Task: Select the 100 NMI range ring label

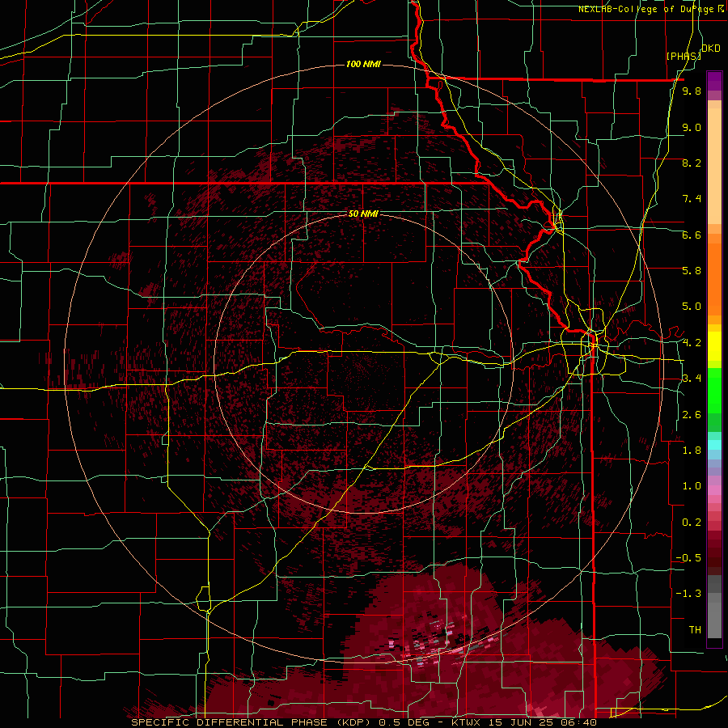Action: [x=363, y=64]
